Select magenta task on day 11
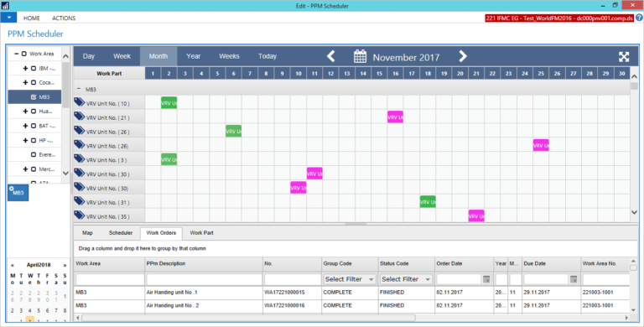Screen dimensions: 644x327 [x=314, y=174]
